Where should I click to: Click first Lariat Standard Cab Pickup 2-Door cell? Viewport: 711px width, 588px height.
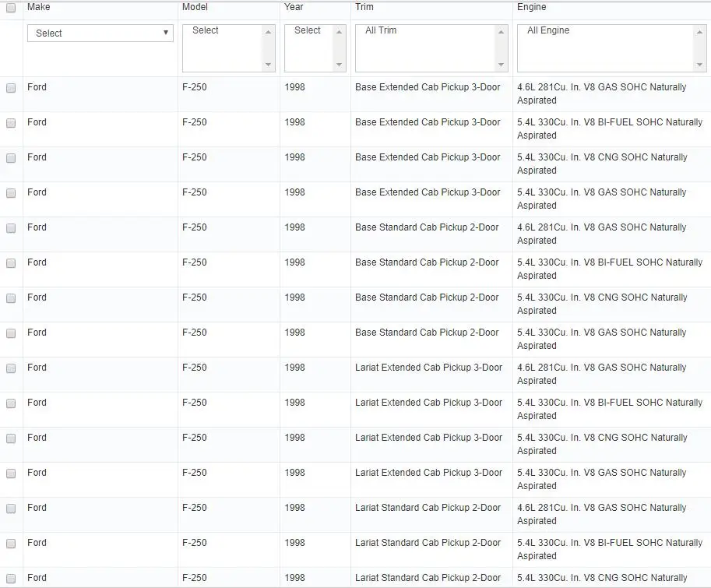click(428, 507)
